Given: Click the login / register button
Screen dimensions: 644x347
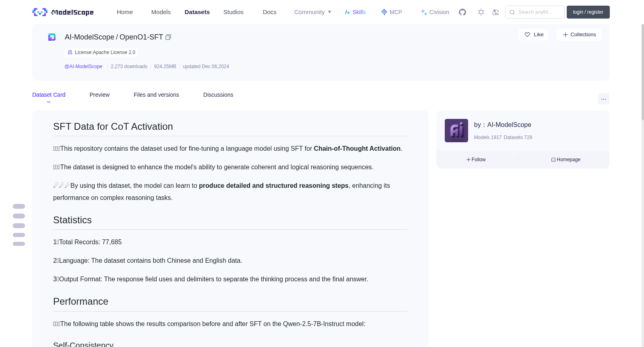Looking at the screenshot, I should click(x=588, y=12).
